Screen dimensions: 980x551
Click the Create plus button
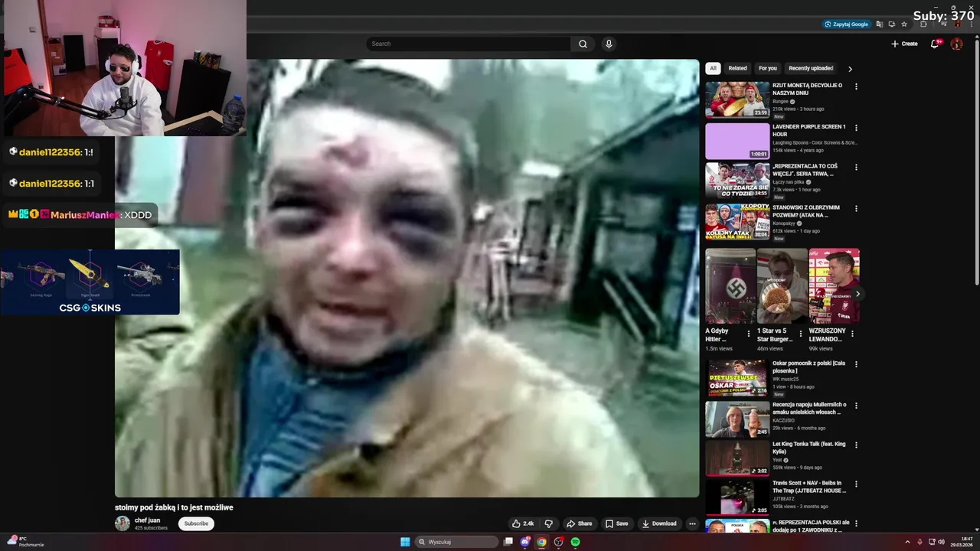(904, 44)
